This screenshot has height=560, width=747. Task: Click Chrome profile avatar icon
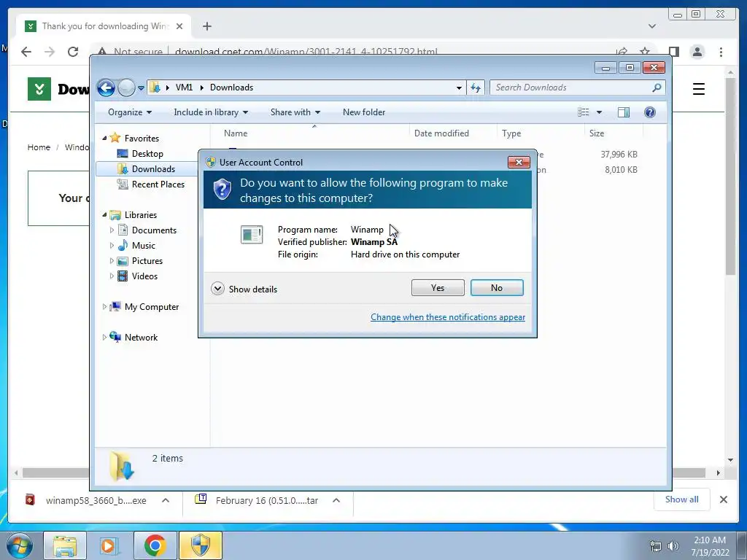pyautogui.click(x=697, y=52)
